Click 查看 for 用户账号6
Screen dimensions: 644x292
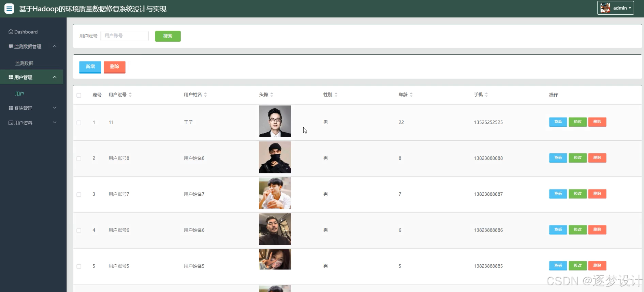(x=558, y=230)
